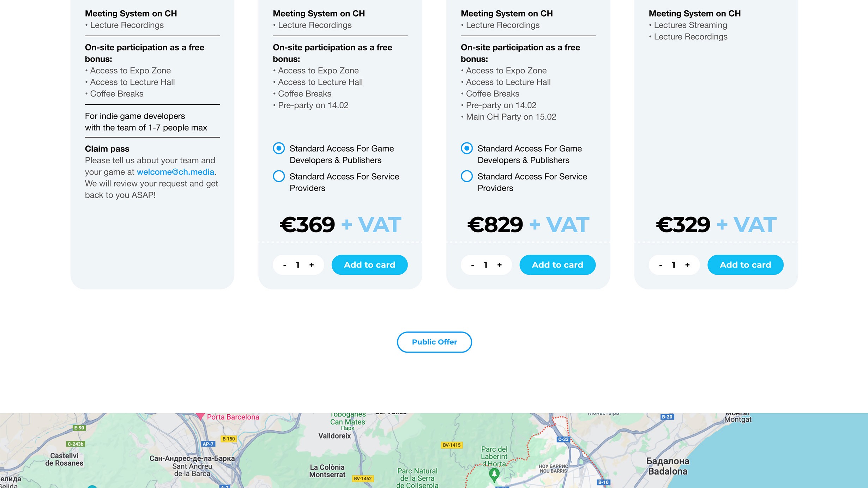This screenshot has width=868, height=488.
Task: Click the Parc del Laberint d'Horta marker
Action: tap(494, 474)
